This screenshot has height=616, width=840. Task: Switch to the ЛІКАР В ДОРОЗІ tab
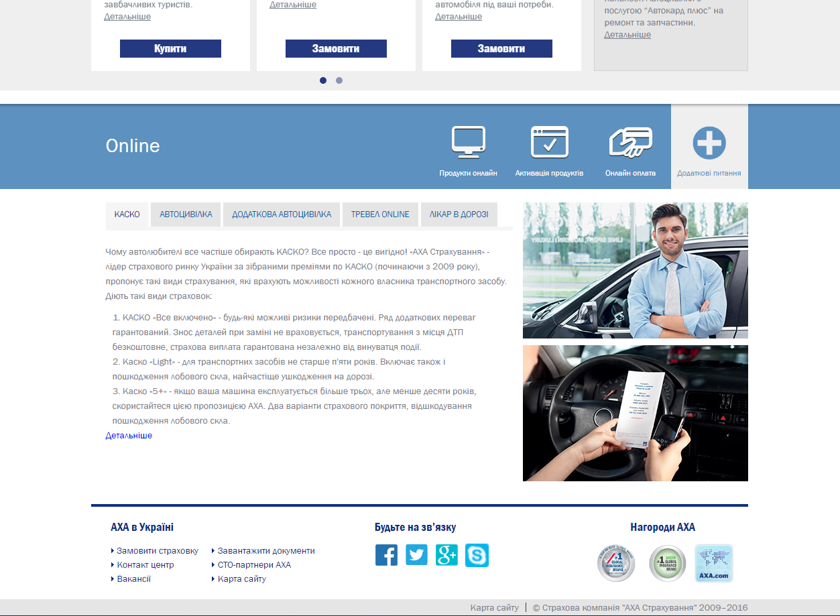point(459,214)
